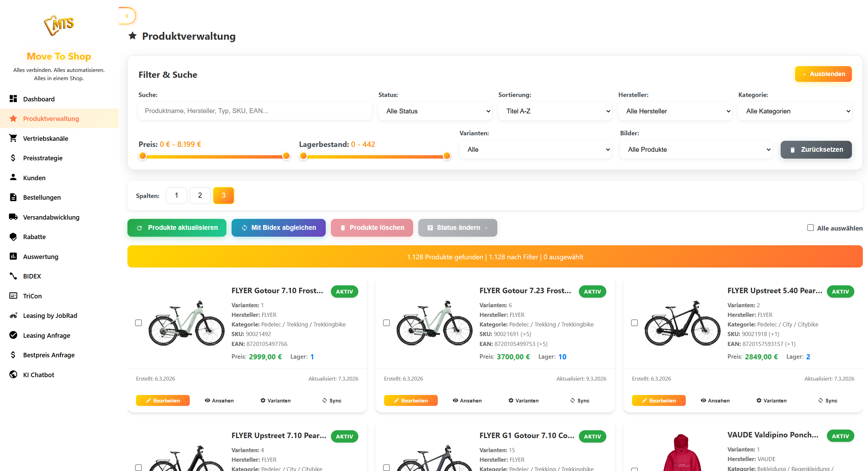The image size is (868, 471).
Task: Open Bestellungen in the sidebar menu
Action: pos(42,197)
